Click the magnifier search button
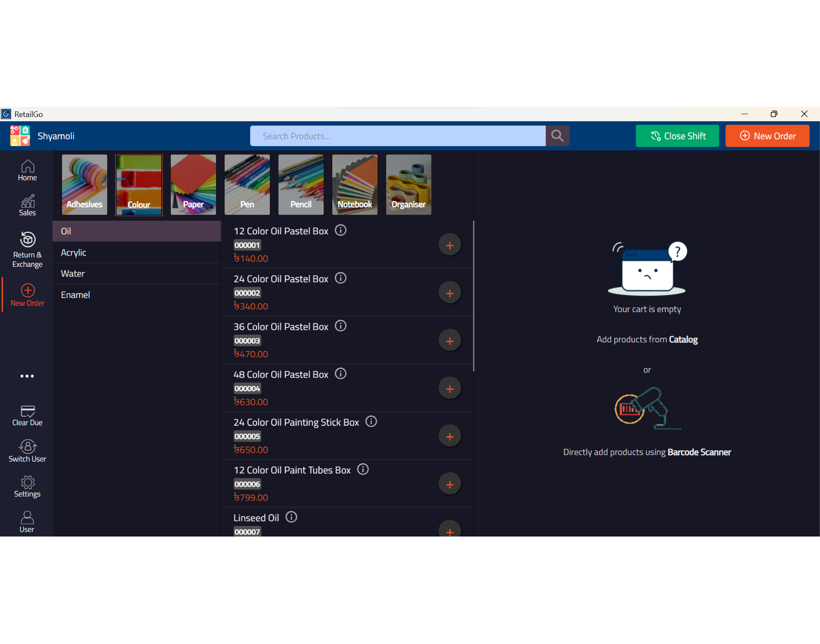The image size is (820, 644). (x=557, y=136)
